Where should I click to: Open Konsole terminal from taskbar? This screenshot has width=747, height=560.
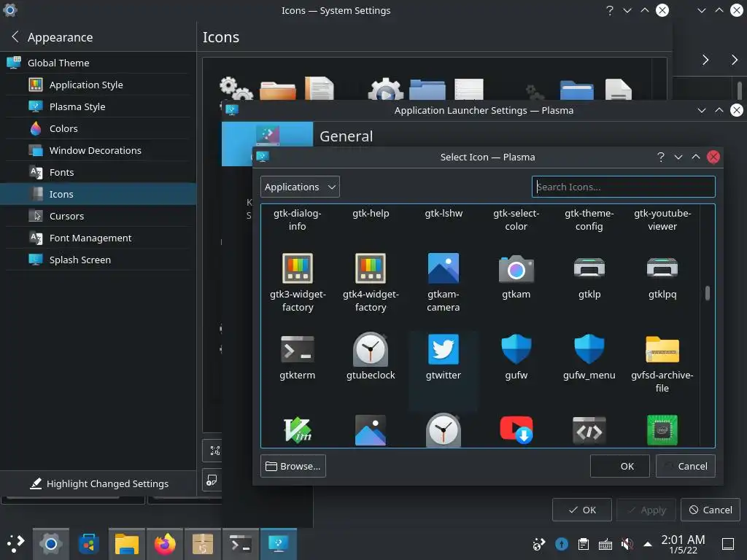[x=241, y=544]
